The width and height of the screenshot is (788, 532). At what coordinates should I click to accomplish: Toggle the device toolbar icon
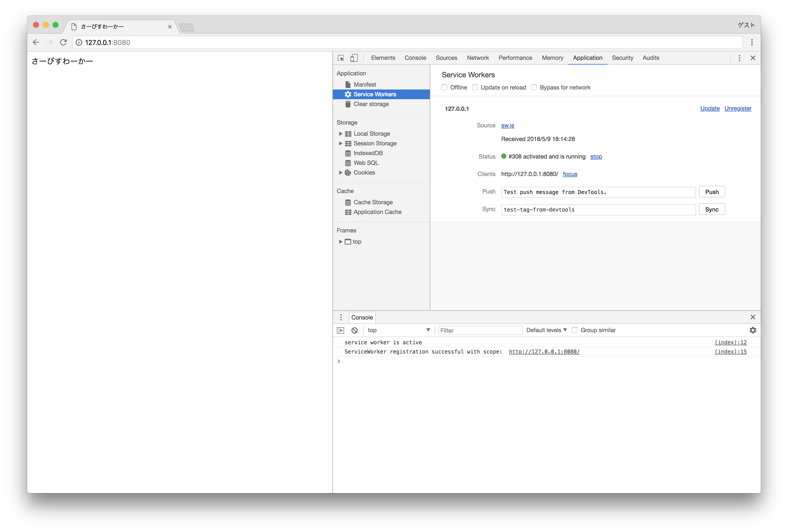click(x=354, y=58)
